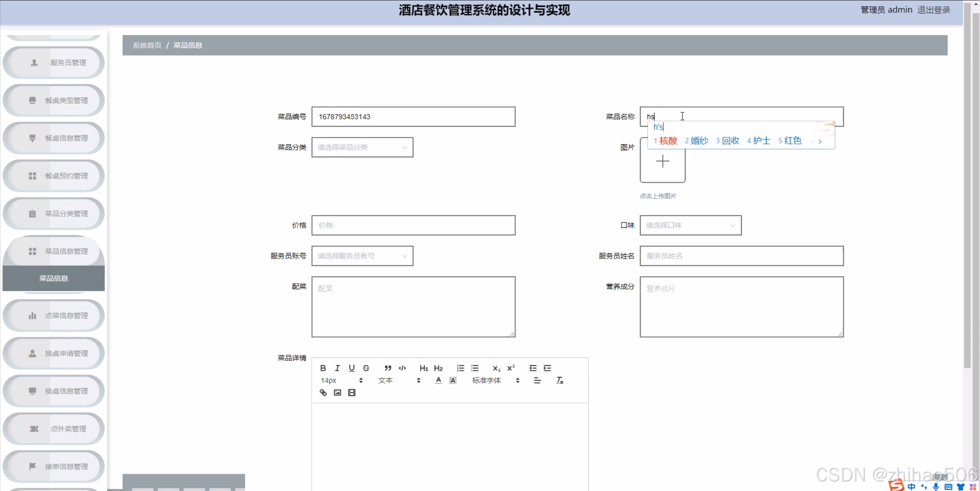This screenshot has width=980, height=491.
Task: Expand the 口味 selection dropdown
Action: (690, 225)
